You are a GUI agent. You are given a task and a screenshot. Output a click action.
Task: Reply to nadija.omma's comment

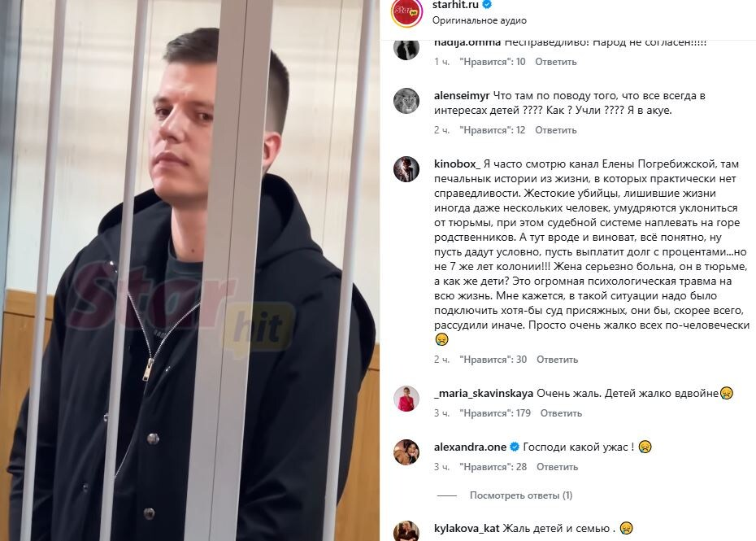point(555,62)
